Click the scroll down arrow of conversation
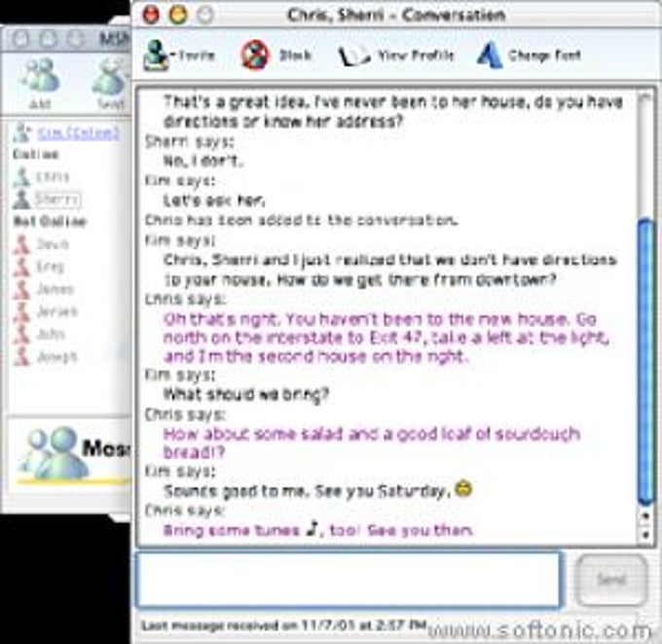This screenshot has width=662, height=644. (645, 535)
